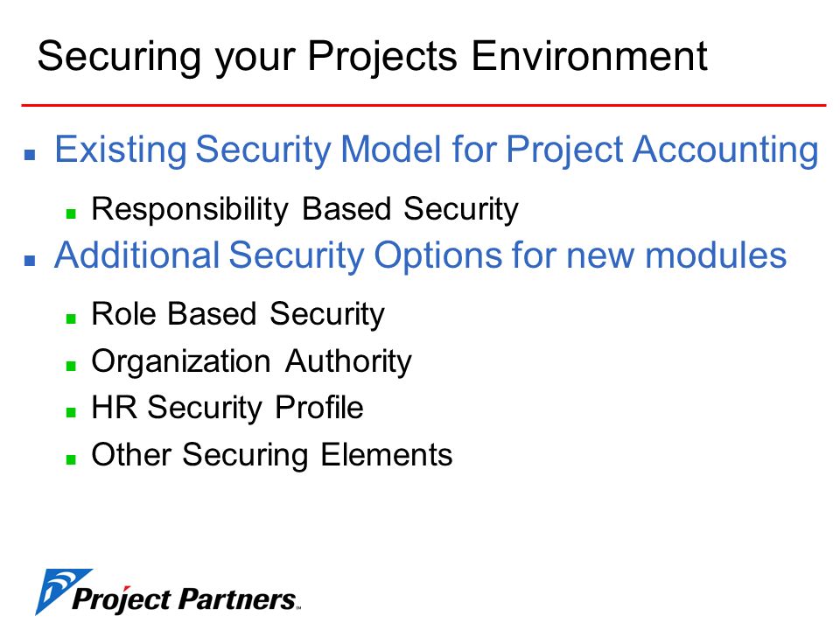This screenshot has width=840, height=630.
Task: Select the slide title Securing your Projects Environment
Action: coord(373,57)
